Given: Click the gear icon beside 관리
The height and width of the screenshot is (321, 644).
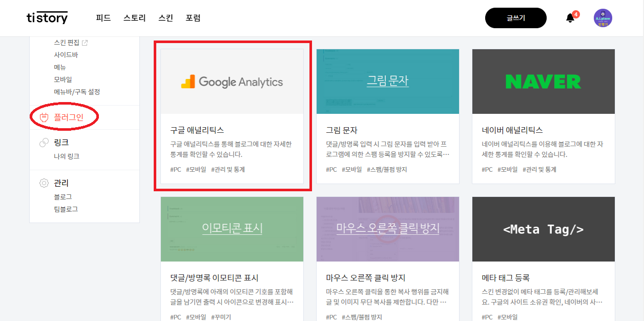Looking at the screenshot, I should tap(44, 183).
